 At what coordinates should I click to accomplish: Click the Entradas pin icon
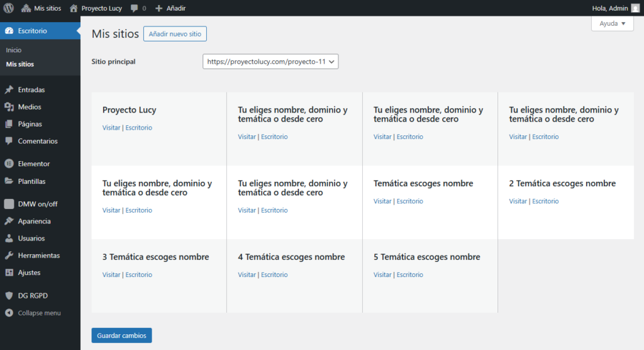(x=9, y=90)
